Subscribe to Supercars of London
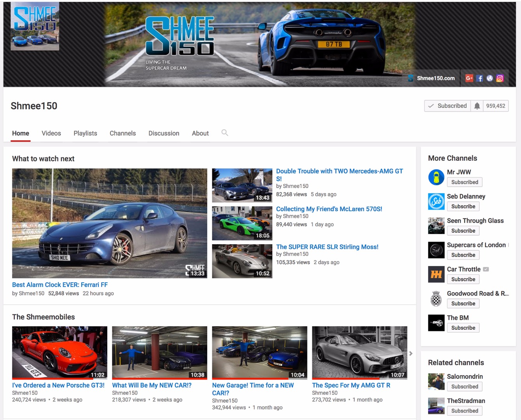This screenshot has height=420, width=521. pyautogui.click(x=463, y=255)
